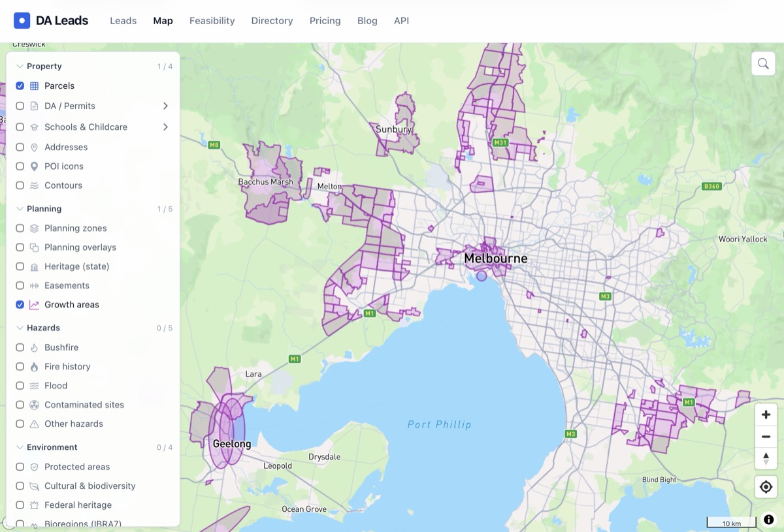Click the DA Leads logo icon
This screenshot has width=784, height=532.
pyautogui.click(x=22, y=20)
